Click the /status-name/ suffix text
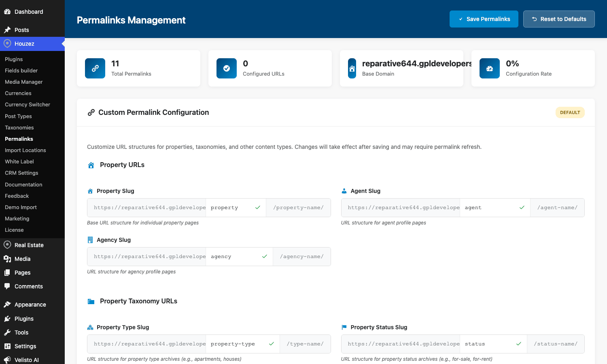Viewport: 607px width, 364px height. tap(556, 344)
